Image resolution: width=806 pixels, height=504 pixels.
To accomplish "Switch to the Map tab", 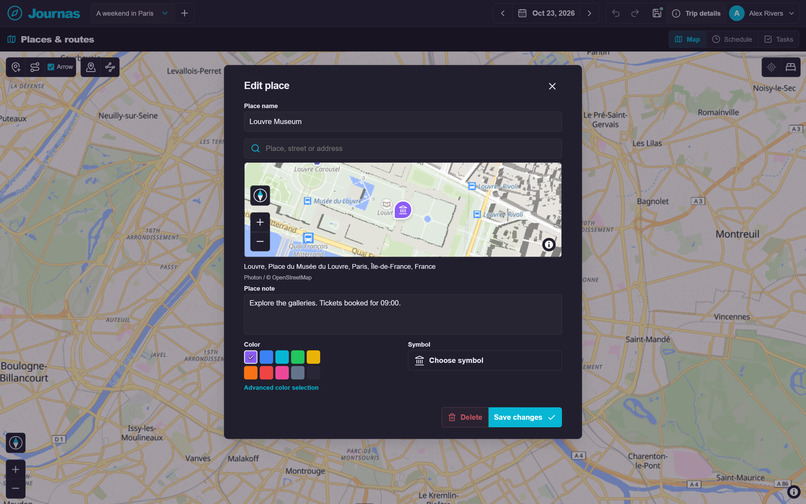I will 687,40.
